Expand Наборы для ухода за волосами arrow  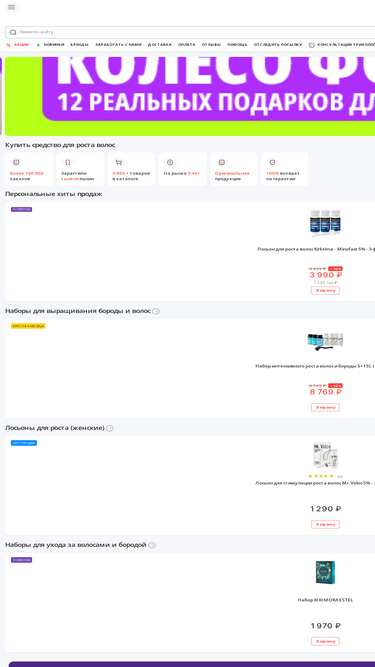coord(152,545)
